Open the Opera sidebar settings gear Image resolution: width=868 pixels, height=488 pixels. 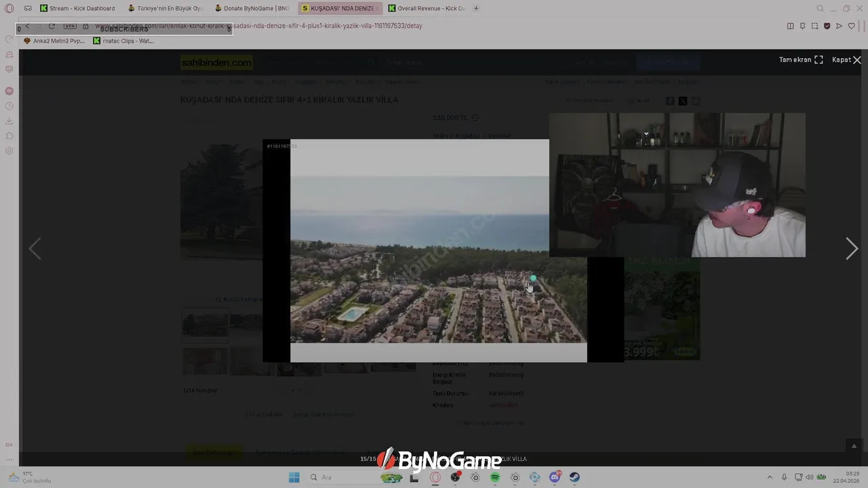9,150
